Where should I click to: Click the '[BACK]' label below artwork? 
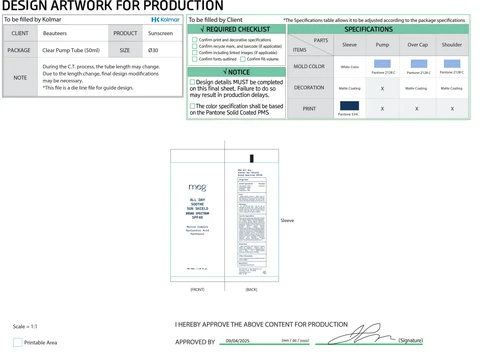pyautogui.click(x=251, y=289)
